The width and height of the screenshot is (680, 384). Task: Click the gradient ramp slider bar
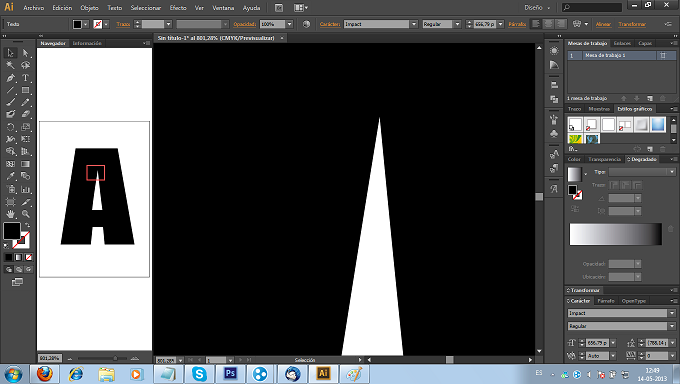(615, 234)
